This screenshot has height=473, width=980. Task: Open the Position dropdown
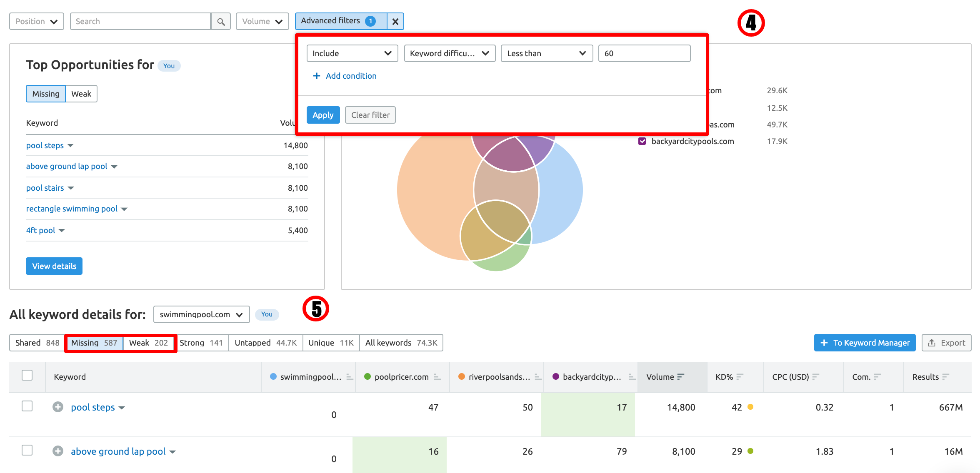[x=36, y=21]
